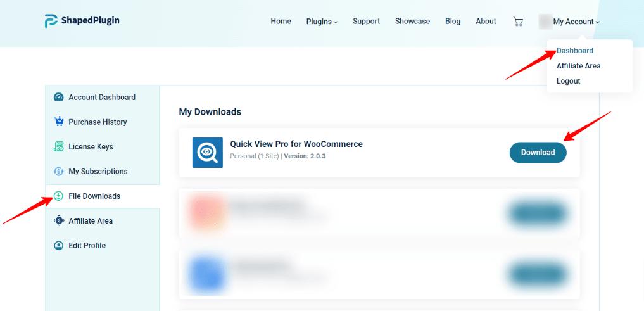Click the Affiliate Area sidebar icon

(59, 221)
